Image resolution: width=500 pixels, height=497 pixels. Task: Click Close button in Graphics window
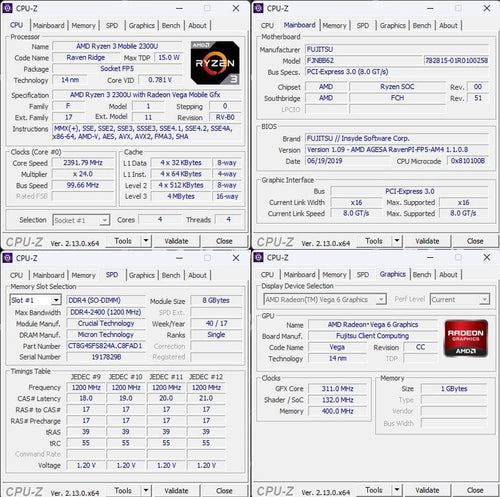point(475,490)
